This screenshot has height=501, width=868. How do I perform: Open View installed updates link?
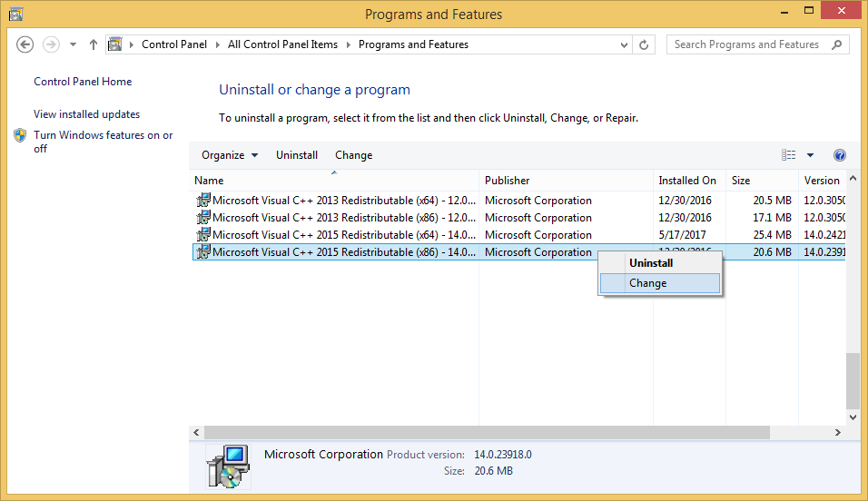click(86, 114)
